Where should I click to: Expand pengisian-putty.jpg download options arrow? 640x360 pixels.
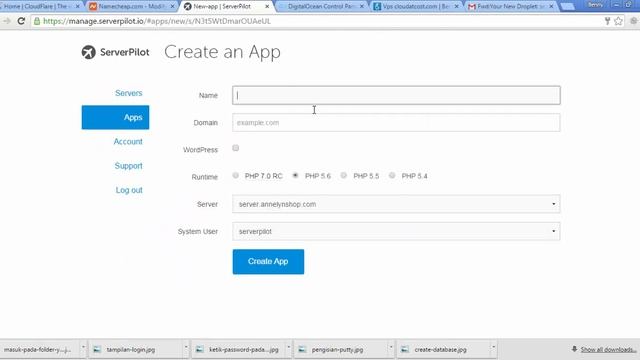(x=391, y=348)
